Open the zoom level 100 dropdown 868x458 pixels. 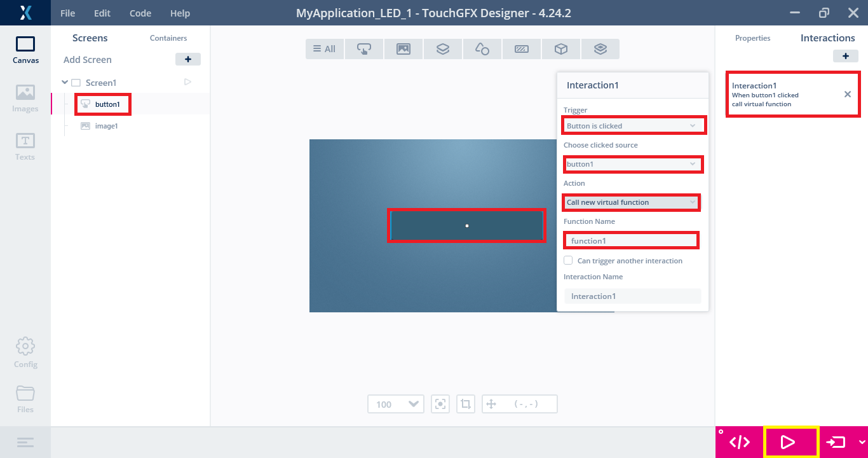pyautogui.click(x=396, y=404)
